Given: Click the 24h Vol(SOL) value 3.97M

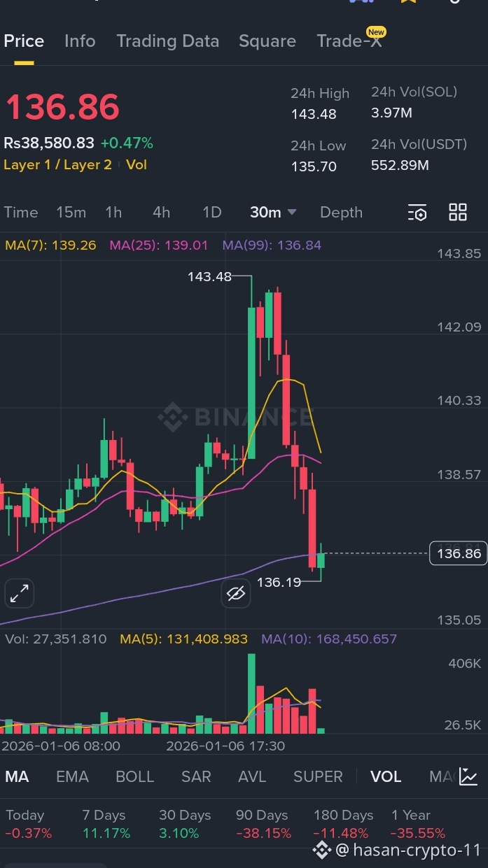Looking at the screenshot, I should click(391, 113).
